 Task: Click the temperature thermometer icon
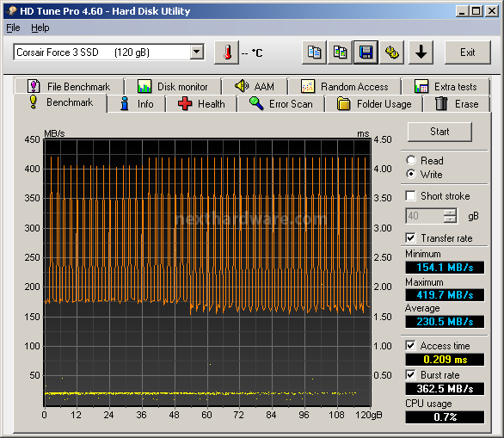click(x=226, y=52)
